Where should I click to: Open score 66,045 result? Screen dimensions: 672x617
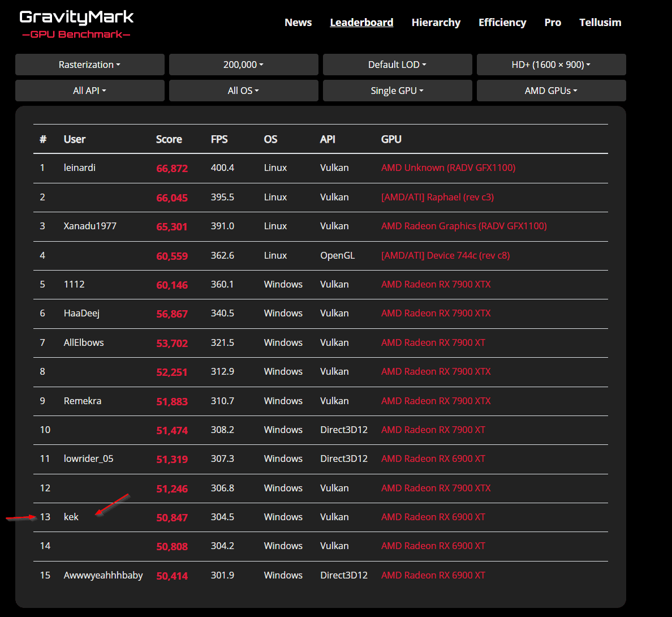[x=172, y=198]
